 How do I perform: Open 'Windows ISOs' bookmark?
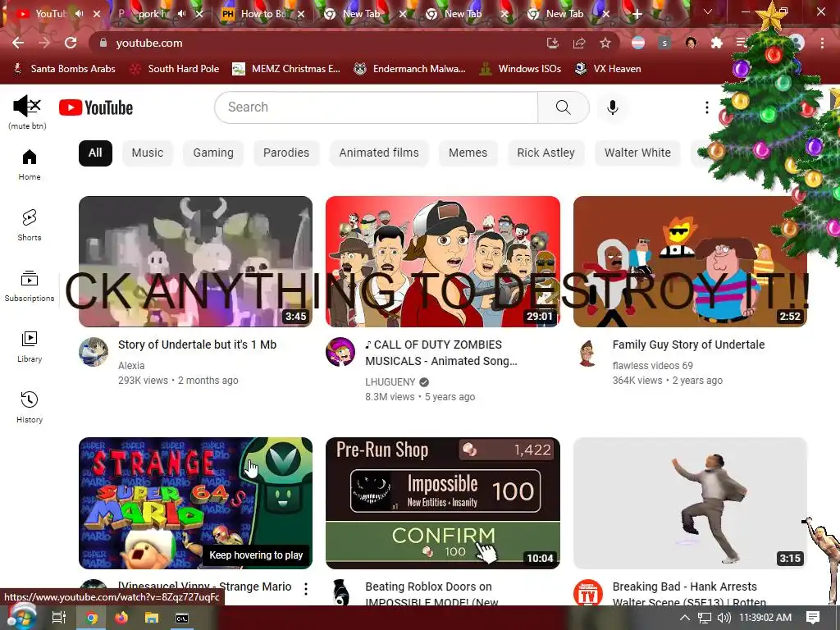[520, 69]
